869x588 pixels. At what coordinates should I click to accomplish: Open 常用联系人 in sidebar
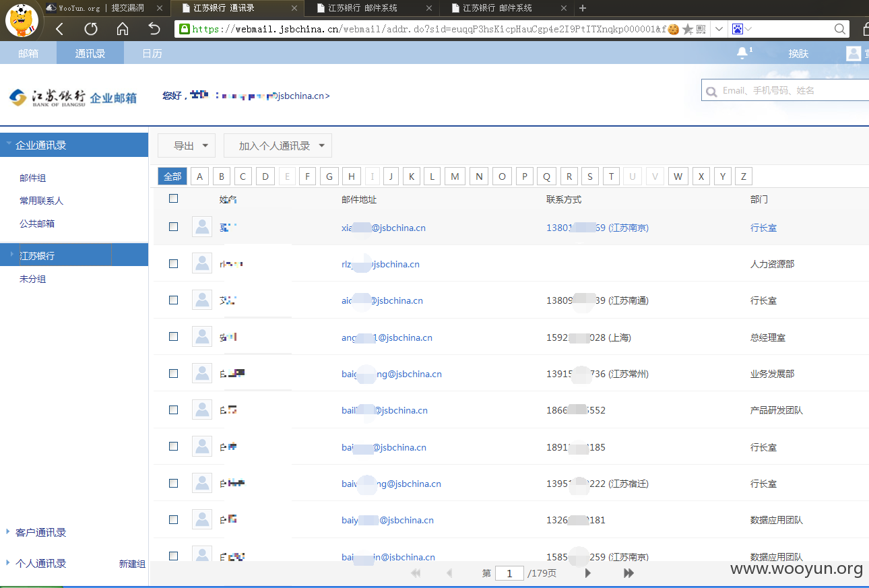click(41, 201)
